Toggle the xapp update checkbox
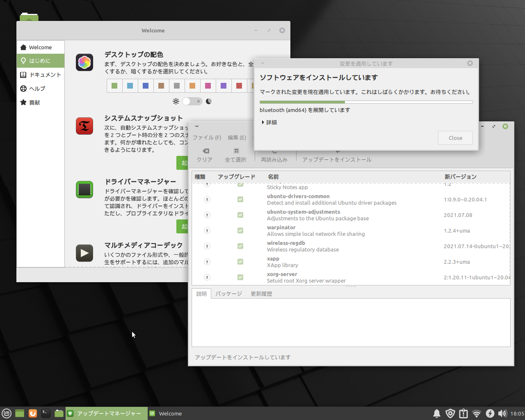This screenshot has height=420, width=525. pos(240,261)
